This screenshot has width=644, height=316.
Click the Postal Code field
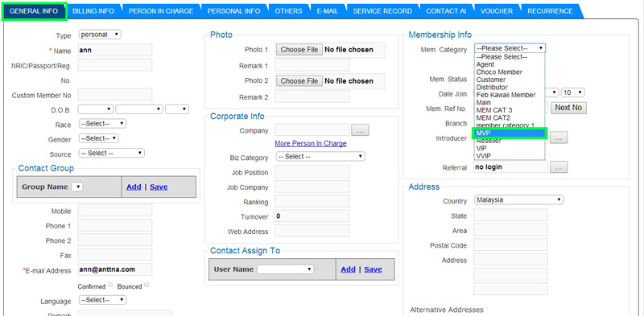tap(510, 245)
